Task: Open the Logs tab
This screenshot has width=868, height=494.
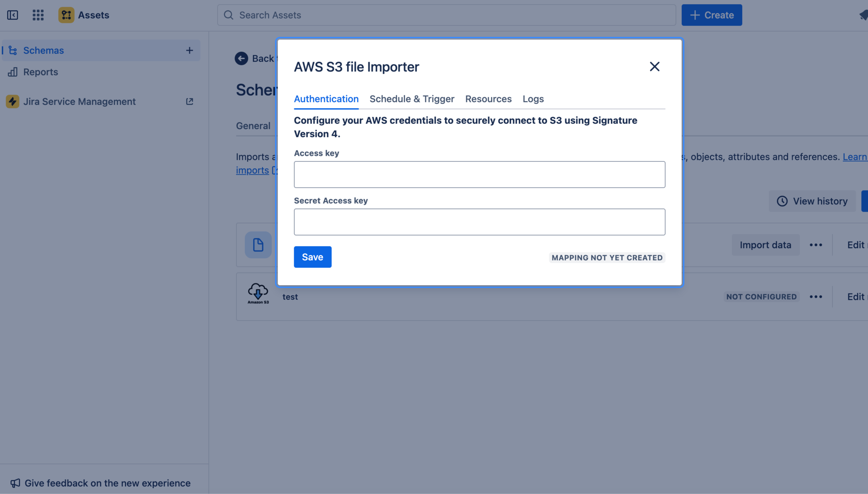Action: pyautogui.click(x=533, y=99)
